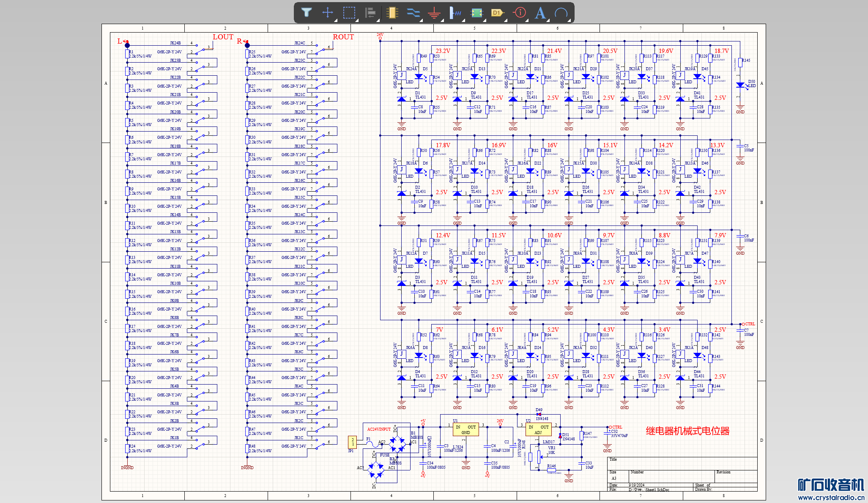The height and width of the screenshot is (503, 868).
Task: Click the C32 35V470uF capacitor label
Action: pos(619,434)
